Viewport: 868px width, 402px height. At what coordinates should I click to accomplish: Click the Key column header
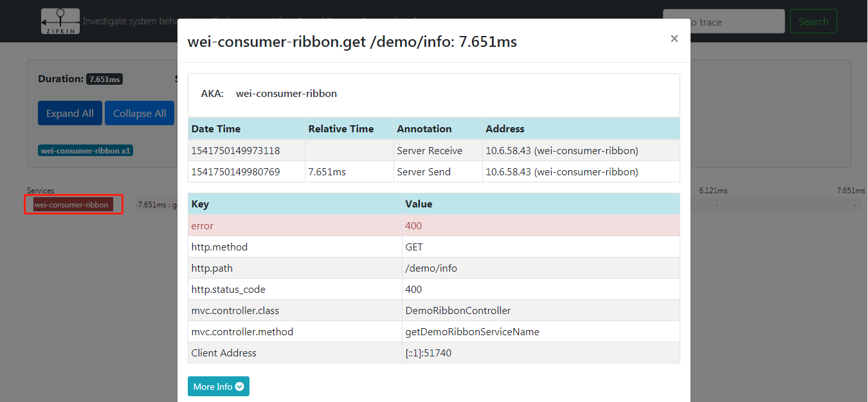click(295, 204)
